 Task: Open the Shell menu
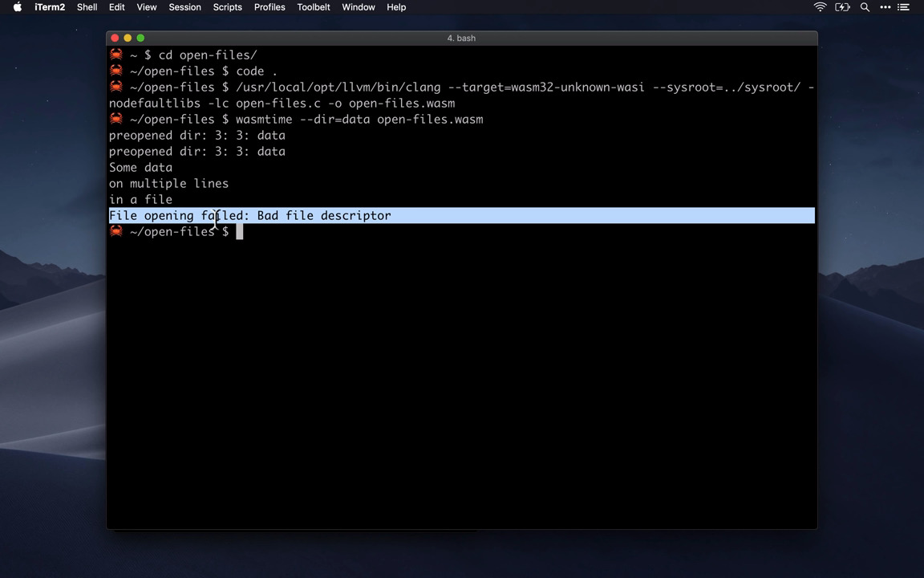[87, 7]
